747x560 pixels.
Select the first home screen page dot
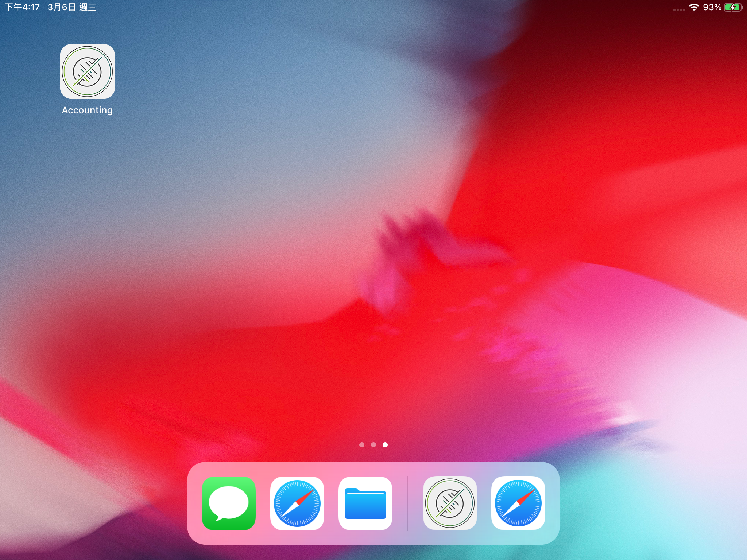point(362,444)
